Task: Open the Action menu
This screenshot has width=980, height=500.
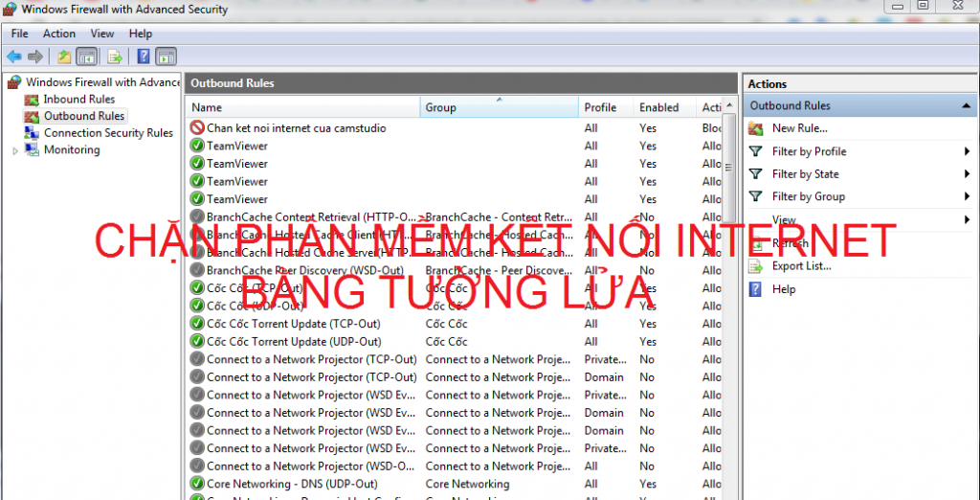Action: (59, 34)
